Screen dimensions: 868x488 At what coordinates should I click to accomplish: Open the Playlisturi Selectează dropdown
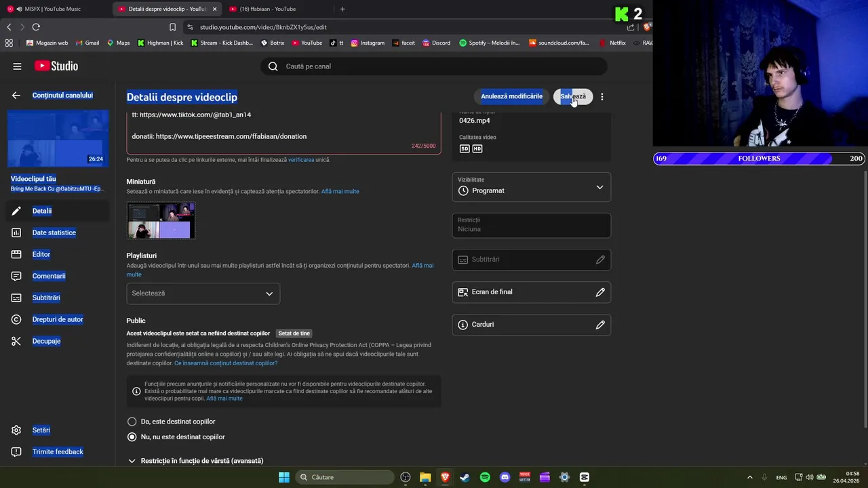click(x=203, y=293)
